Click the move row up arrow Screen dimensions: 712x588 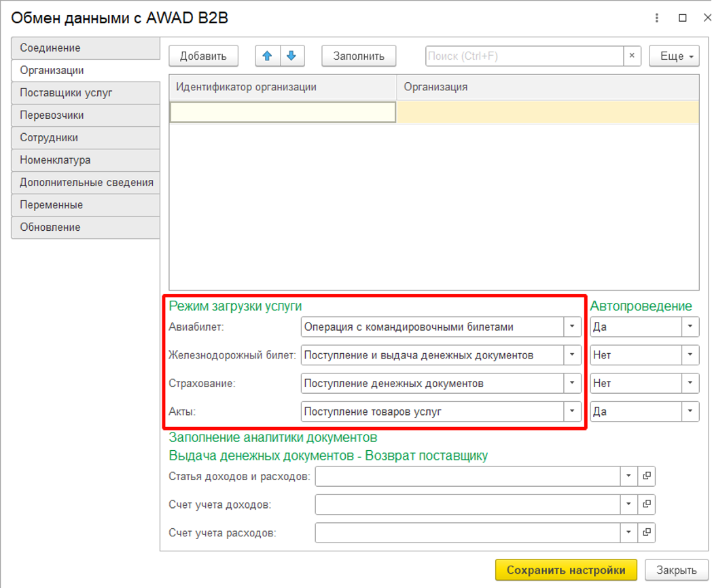click(x=268, y=56)
